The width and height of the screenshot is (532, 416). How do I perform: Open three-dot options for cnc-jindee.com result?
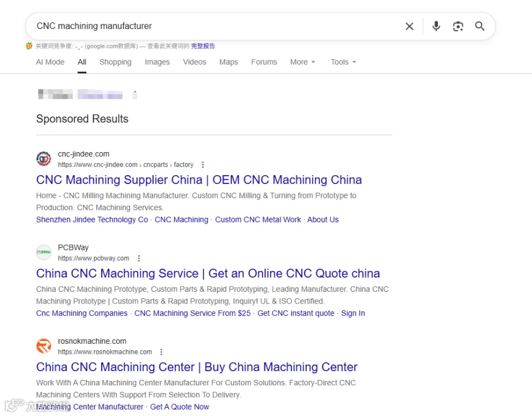coord(203,165)
